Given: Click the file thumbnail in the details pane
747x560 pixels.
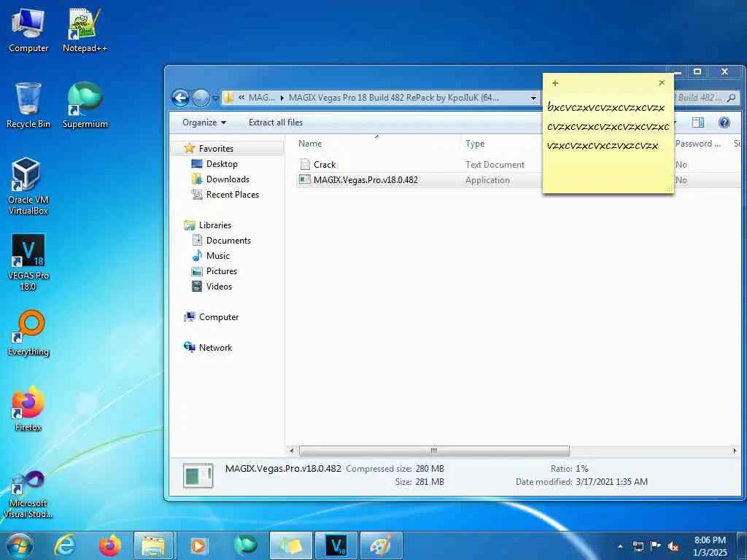Looking at the screenshot, I should click(x=198, y=475).
